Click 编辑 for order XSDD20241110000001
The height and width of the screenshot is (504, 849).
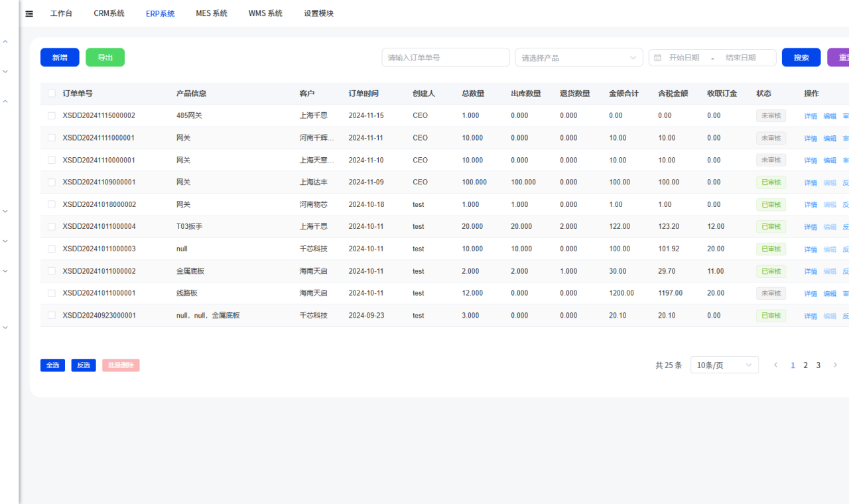pos(830,160)
